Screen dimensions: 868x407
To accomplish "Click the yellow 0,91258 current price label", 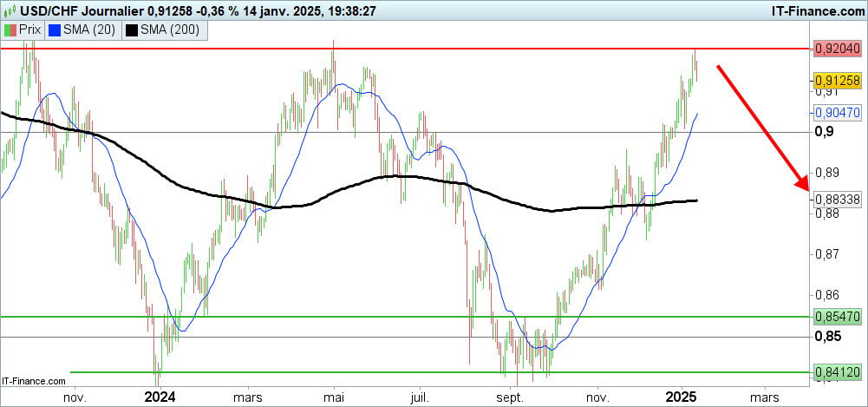I will 837,80.
